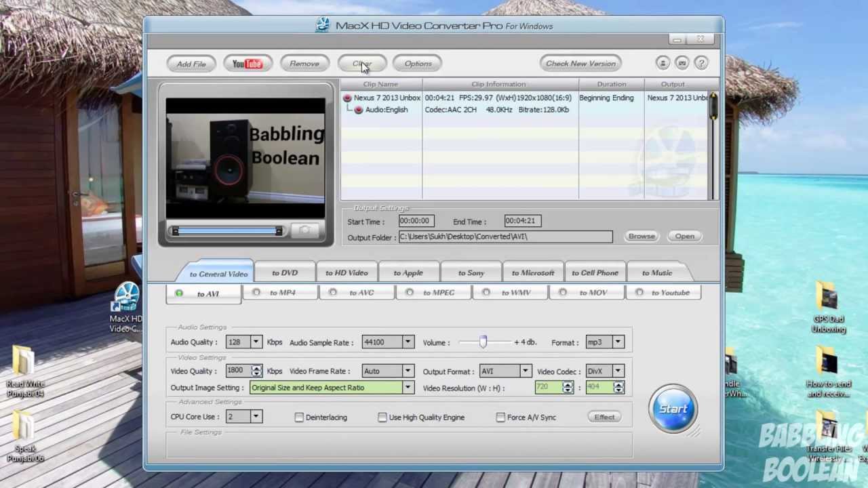Click the Add File button

coord(191,64)
